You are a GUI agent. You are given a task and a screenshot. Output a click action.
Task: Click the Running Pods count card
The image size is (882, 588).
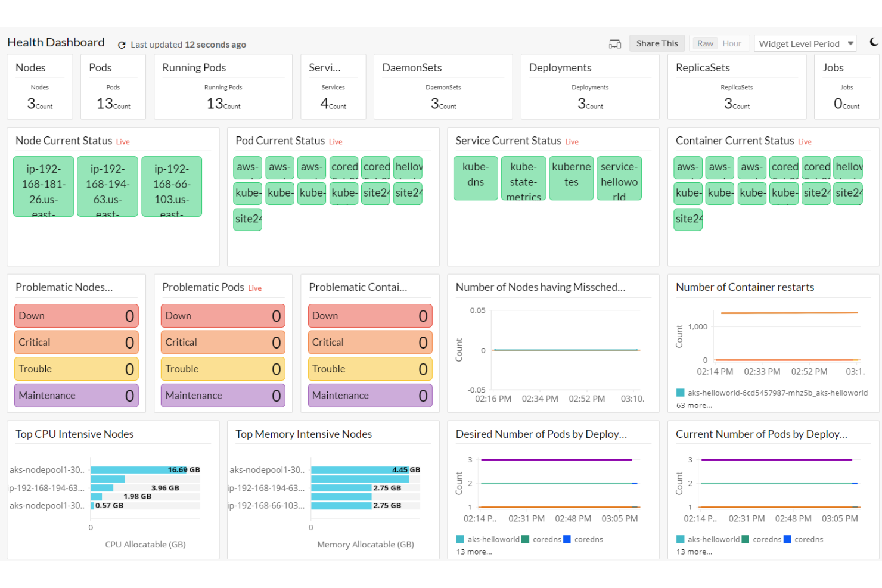[223, 86]
